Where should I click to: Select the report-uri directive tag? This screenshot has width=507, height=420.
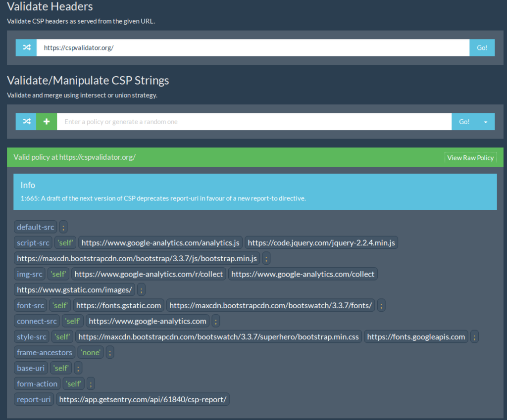34,399
